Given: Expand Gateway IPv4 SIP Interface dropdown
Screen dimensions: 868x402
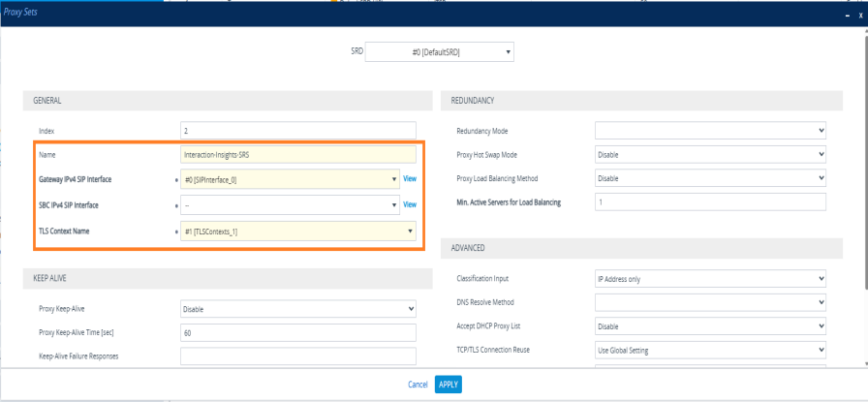Looking at the screenshot, I should point(290,179).
